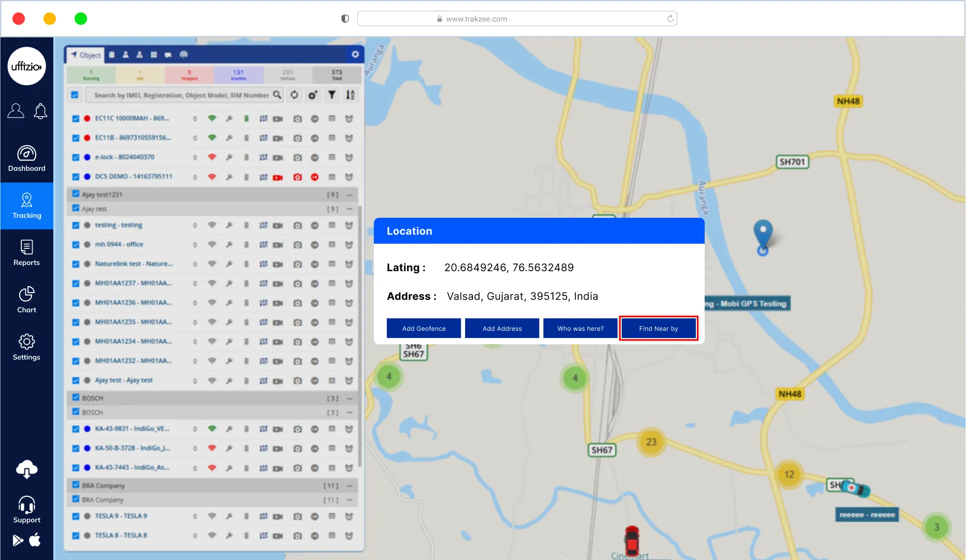Click the Add Geofence button
Image resolution: width=966 pixels, height=560 pixels.
click(x=424, y=328)
